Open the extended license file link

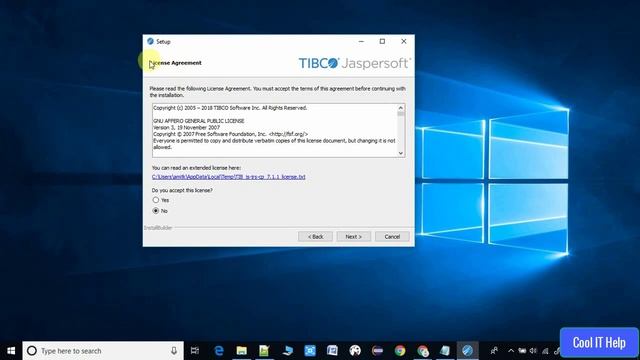[229, 177]
